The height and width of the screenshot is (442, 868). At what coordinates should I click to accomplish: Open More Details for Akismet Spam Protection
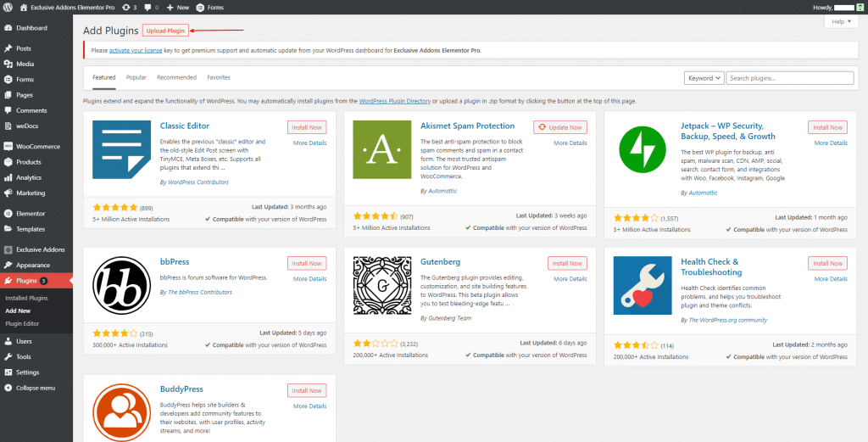(x=570, y=143)
